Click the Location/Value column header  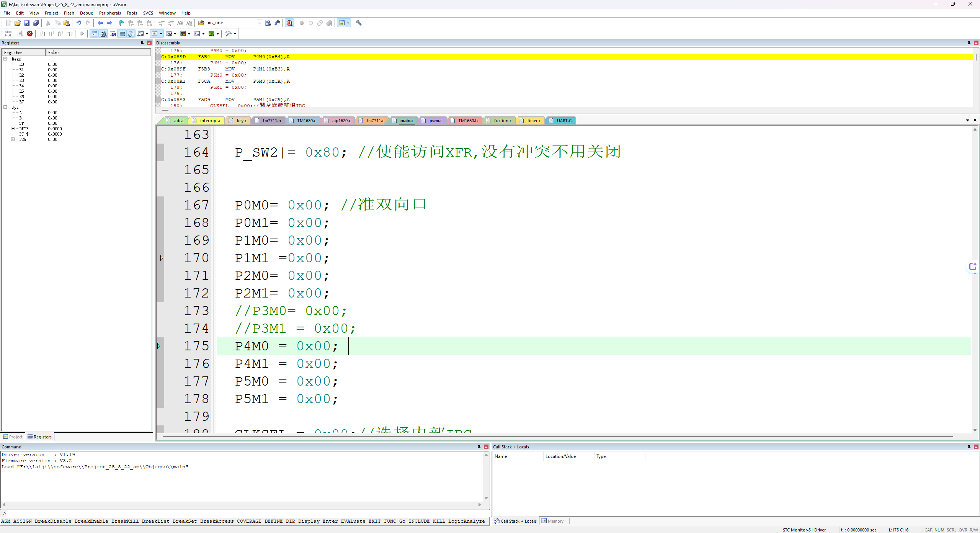[568, 456]
